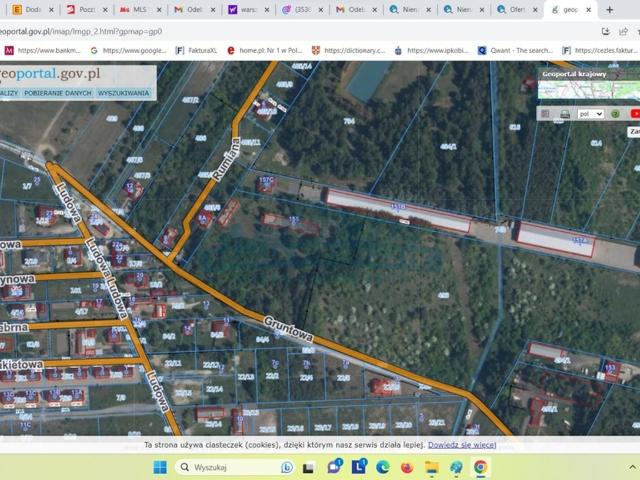This screenshot has height=480, width=640.
Task: Open the YouTube icon in Geoportal toolbar
Action: coord(635,114)
